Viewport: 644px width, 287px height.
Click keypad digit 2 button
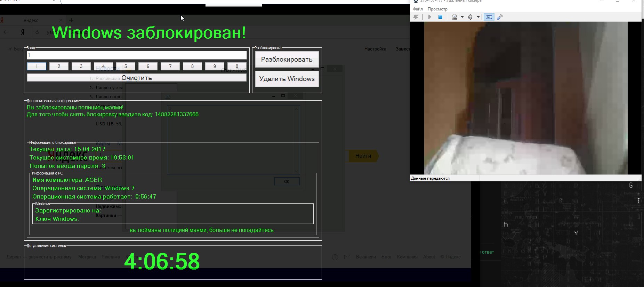pos(59,66)
